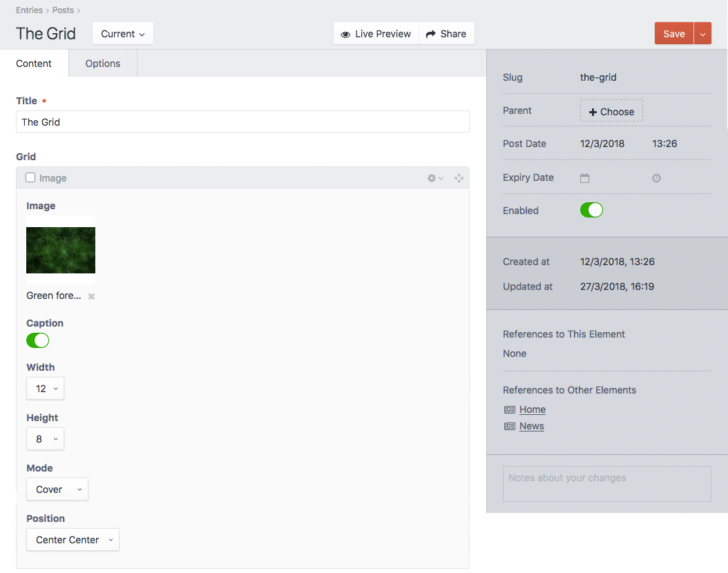The height and width of the screenshot is (573, 728).
Task: Switch to the Options tab
Action: click(x=102, y=64)
